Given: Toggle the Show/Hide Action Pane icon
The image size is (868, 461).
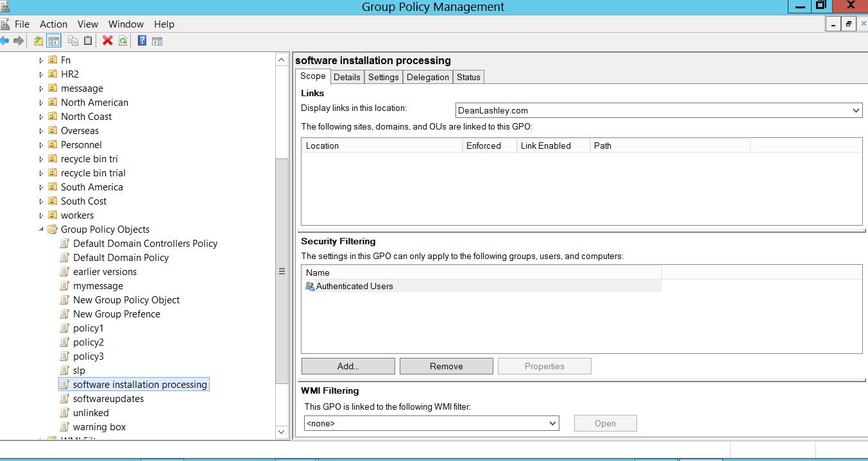Looking at the screenshot, I should pos(157,41).
